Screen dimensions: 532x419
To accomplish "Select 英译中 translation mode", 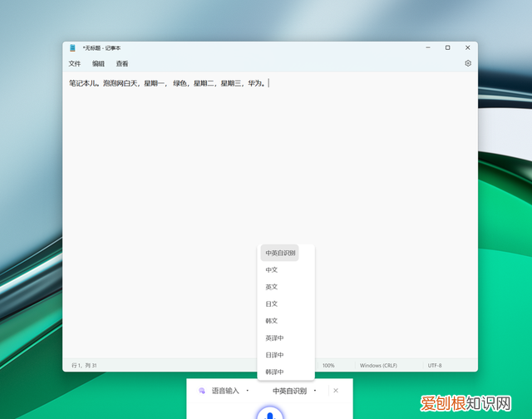I will pyautogui.click(x=274, y=338).
